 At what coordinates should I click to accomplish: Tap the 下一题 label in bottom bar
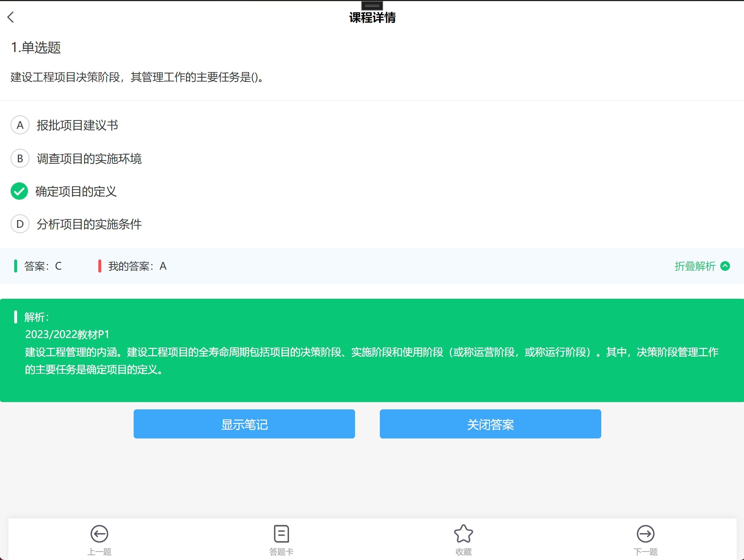tap(645, 552)
